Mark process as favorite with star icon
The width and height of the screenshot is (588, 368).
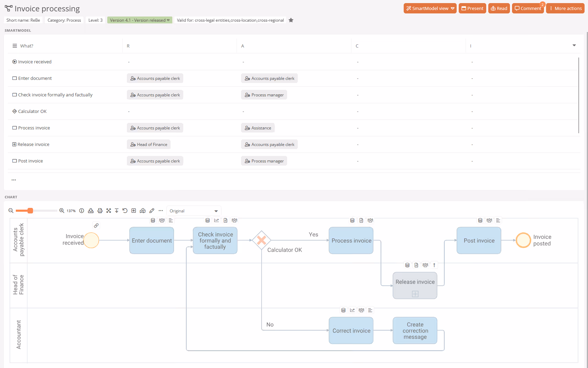tap(291, 20)
